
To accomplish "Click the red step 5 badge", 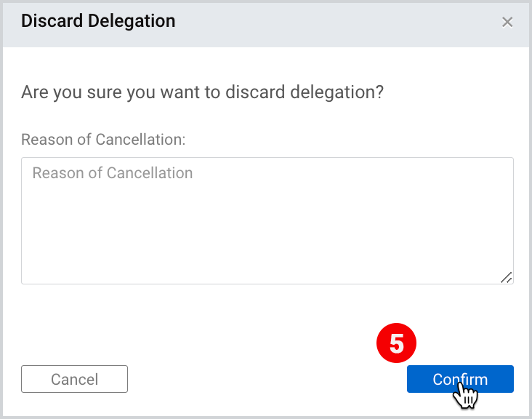I will coord(396,343).
